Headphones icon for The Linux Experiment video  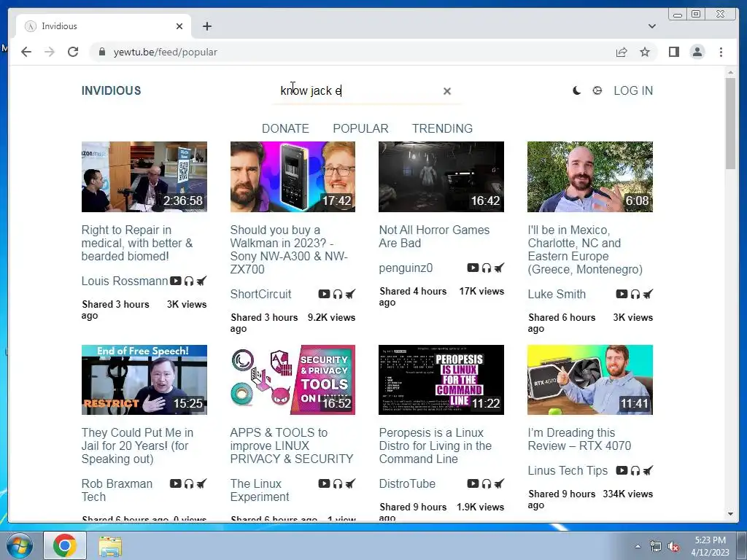click(x=338, y=484)
